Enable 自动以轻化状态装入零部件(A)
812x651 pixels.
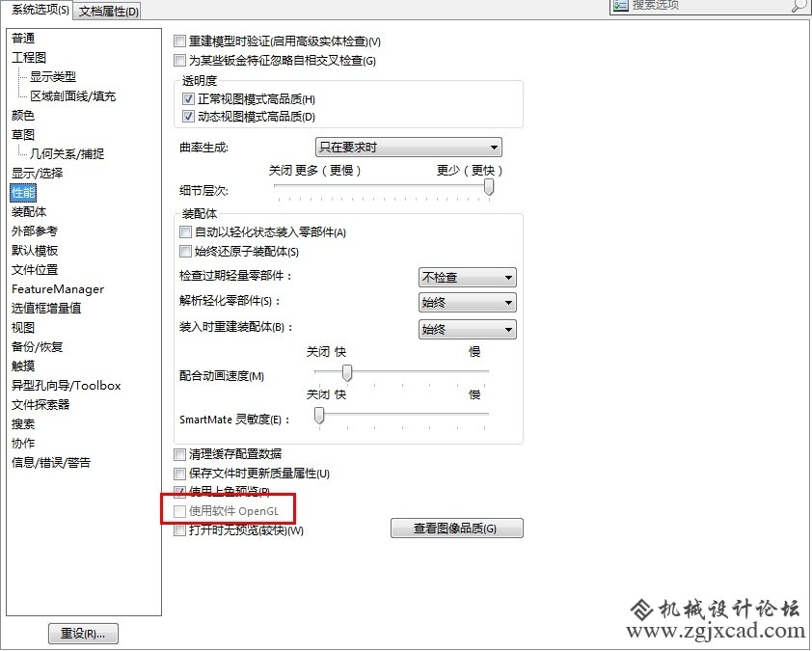[x=185, y=232]
